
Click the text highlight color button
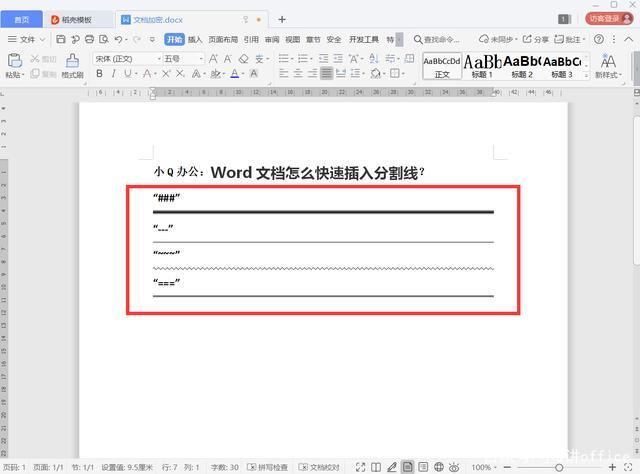215,73
